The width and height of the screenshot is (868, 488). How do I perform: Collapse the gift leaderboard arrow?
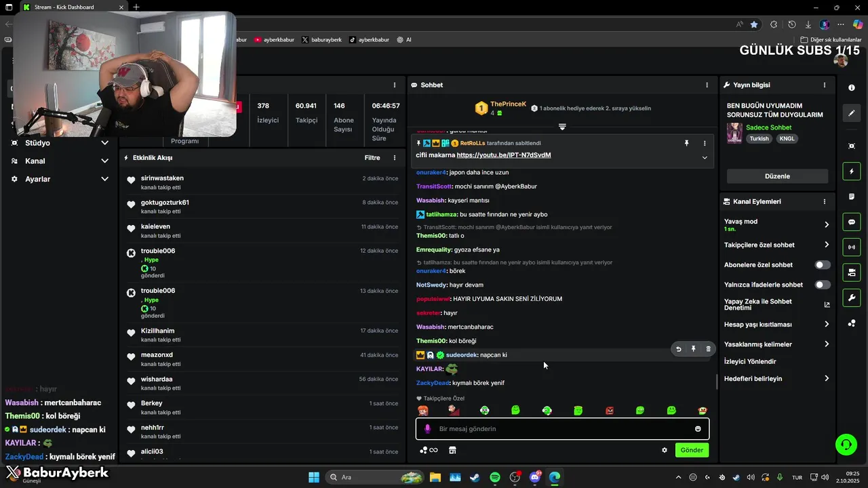(x=562, y=127)
